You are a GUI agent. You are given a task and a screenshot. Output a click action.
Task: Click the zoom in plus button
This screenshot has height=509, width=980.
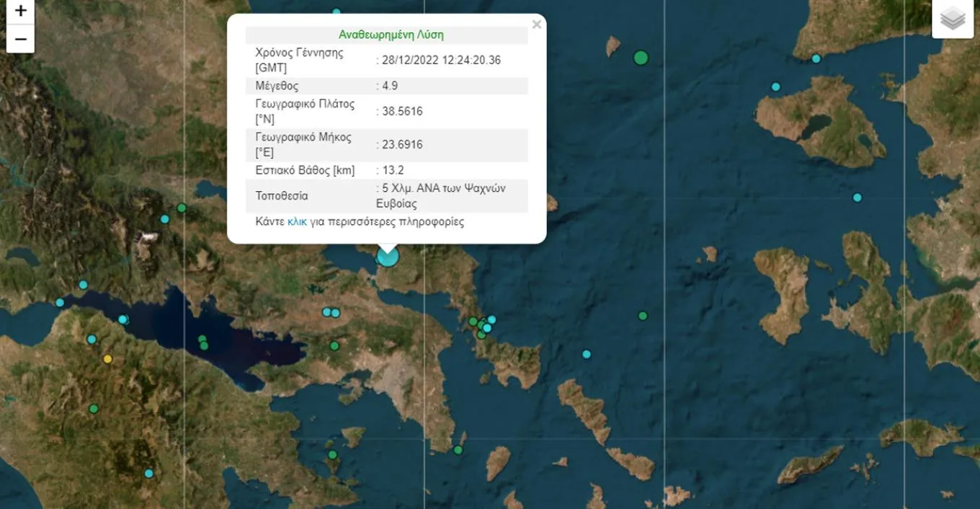(20, 11)
